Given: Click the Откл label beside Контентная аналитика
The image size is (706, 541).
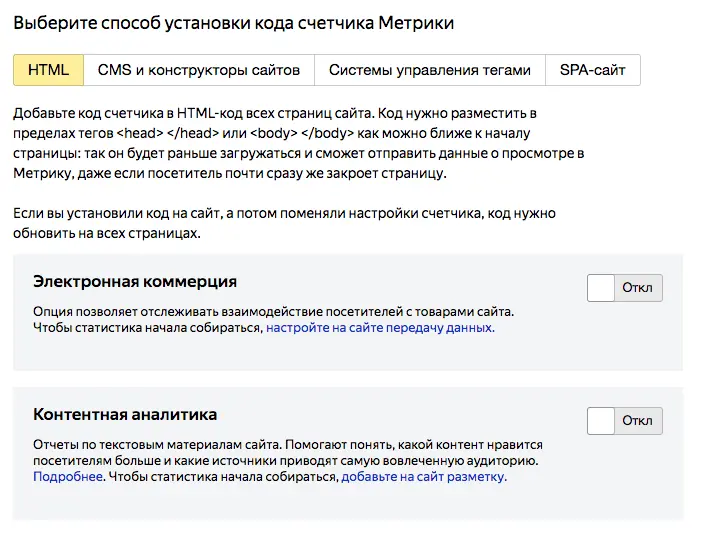Looking at the screenshot, I should 637,421.
